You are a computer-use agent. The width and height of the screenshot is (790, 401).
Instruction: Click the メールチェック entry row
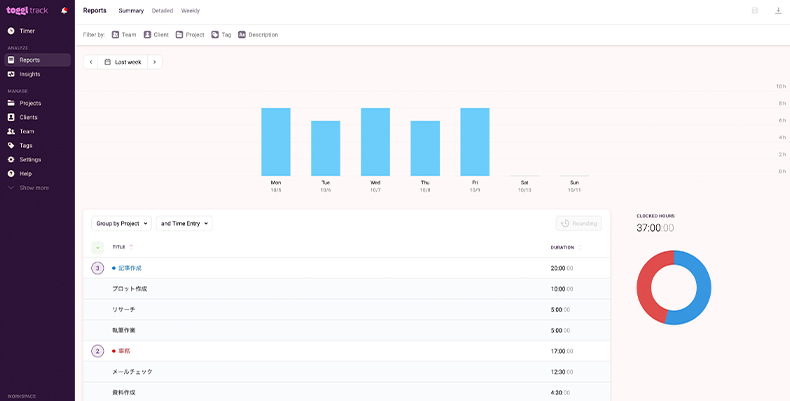pyautogui.click(x=346, y=372)
